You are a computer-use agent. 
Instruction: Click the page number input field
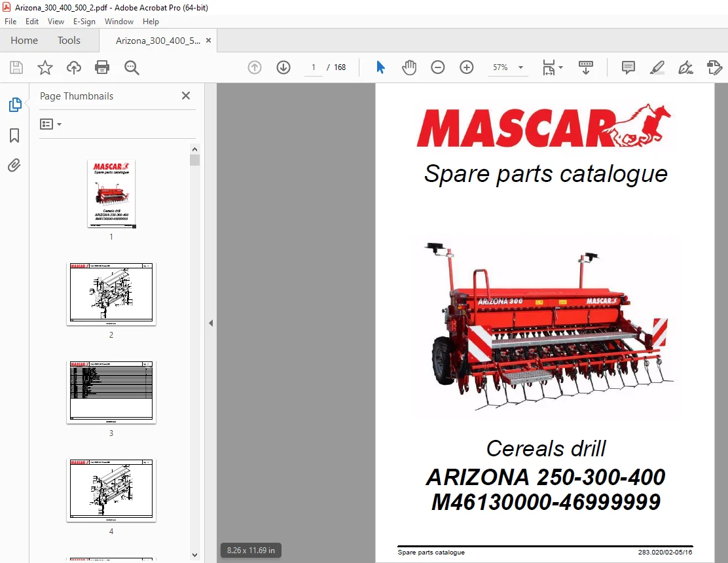click(x=314, y=67)
